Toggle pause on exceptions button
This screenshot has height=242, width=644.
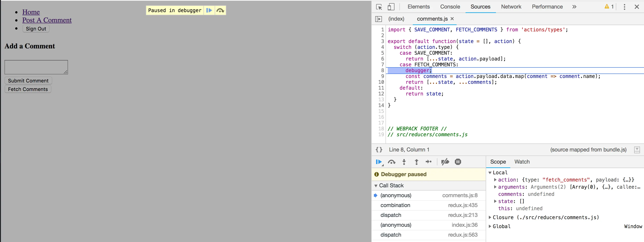[x=458, y=162]
